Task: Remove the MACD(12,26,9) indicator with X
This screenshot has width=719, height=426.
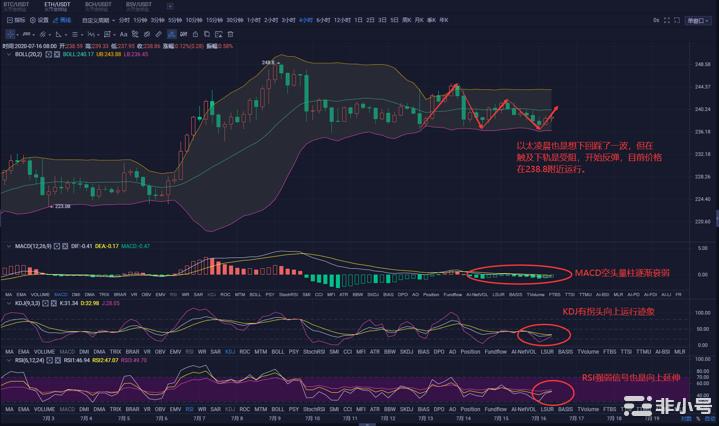Action: tap(65, 246)
